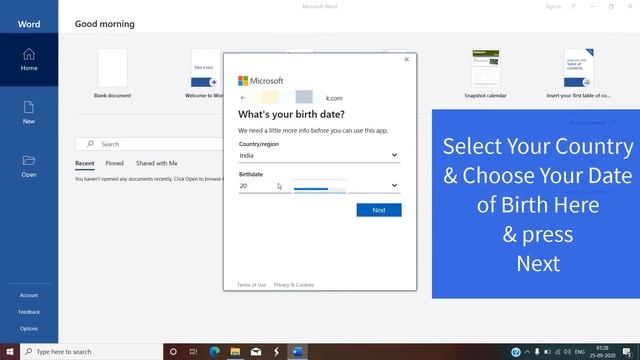This screenshot has height=360, width=640.
Task: Launch Microsoft Edge from the taskbar
Action: pyautogui.click(x=214, y=351)
